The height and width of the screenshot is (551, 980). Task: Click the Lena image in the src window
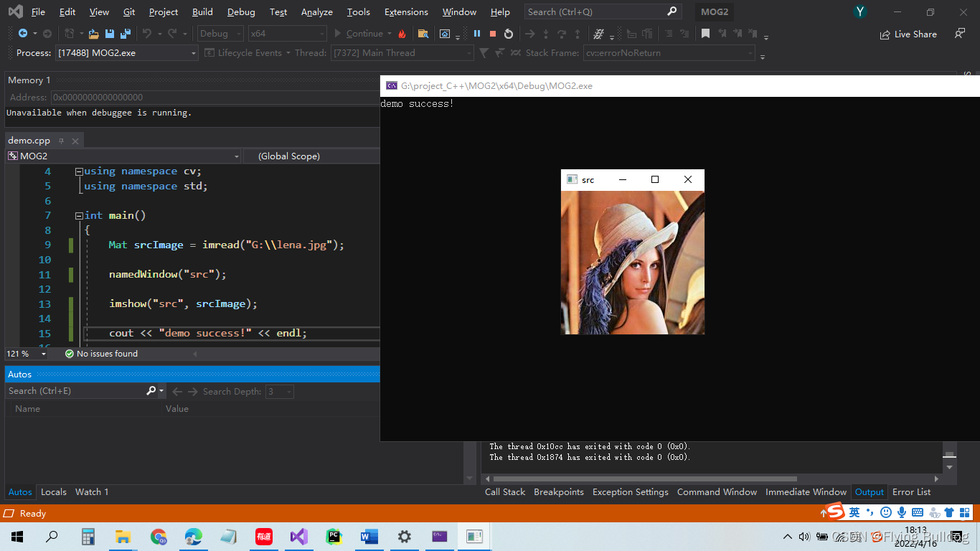633,263
